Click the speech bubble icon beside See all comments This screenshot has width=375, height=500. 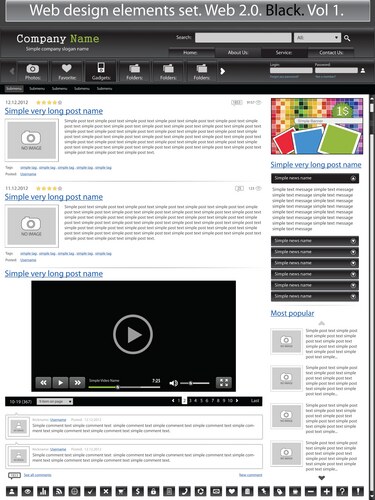14,475
